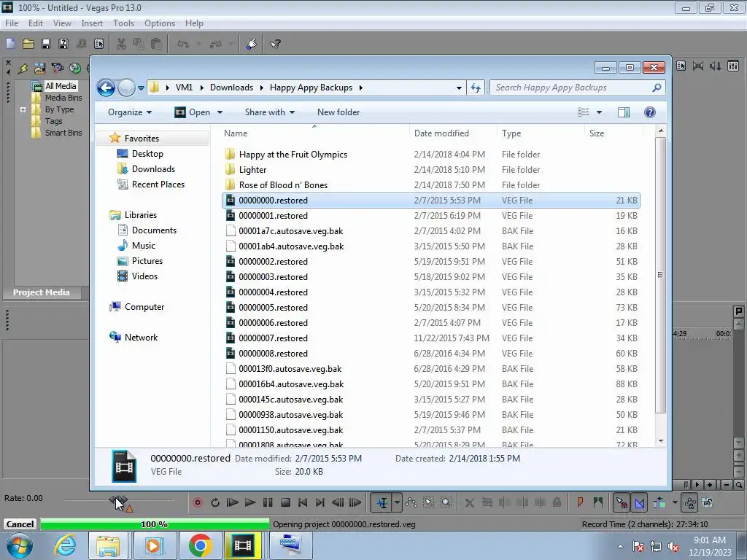Go to project start in the transport

coord(303,502)
